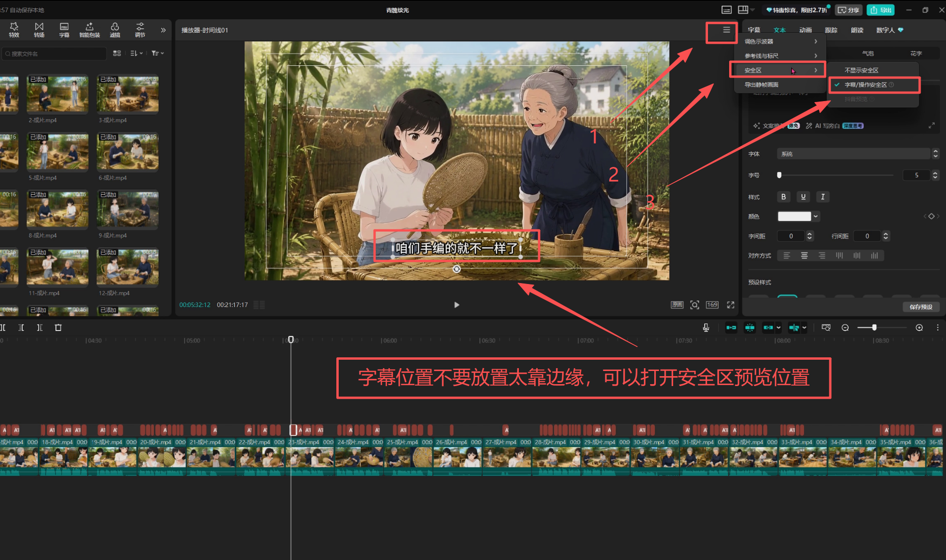Screen dimensions: 946x560
Task: Switch media list to grid view
Action: coord(117,54)
